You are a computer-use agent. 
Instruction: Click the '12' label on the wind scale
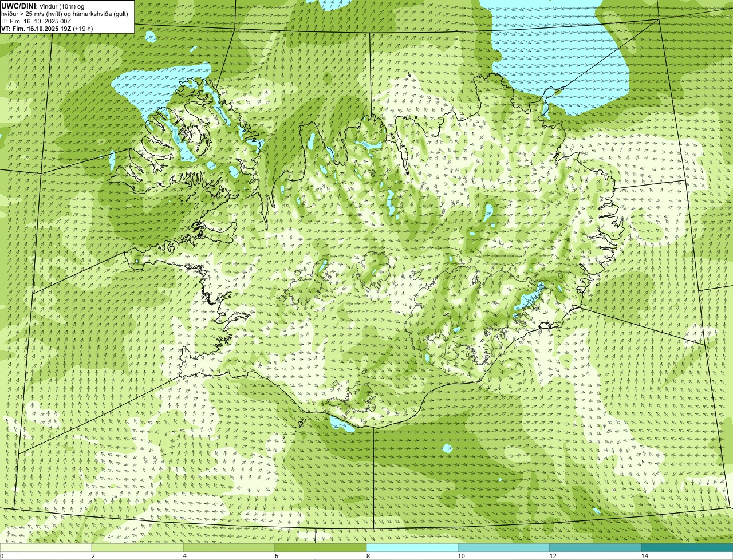coord(553,556)
